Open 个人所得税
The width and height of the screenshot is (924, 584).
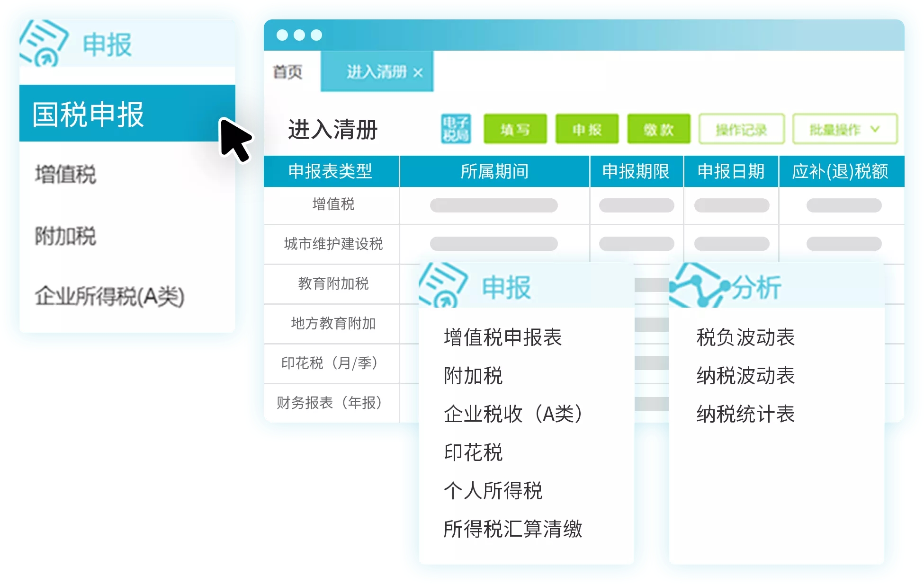[493, 491]
